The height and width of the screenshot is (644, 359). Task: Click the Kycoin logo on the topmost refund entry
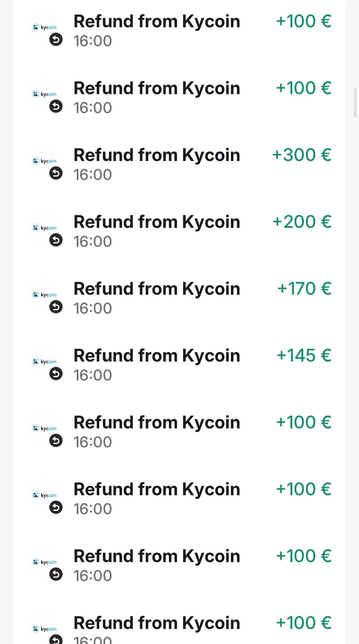tap(45, 27)
